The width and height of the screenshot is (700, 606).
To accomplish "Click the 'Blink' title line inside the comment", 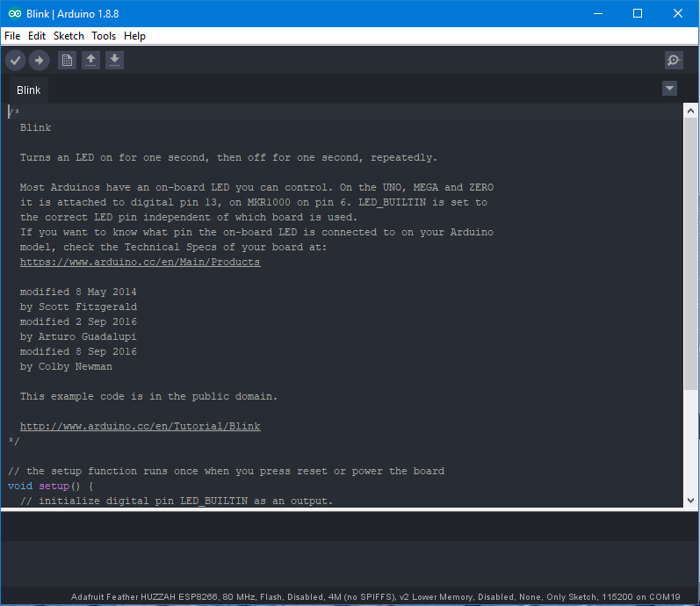I will [x=36, y=127].
